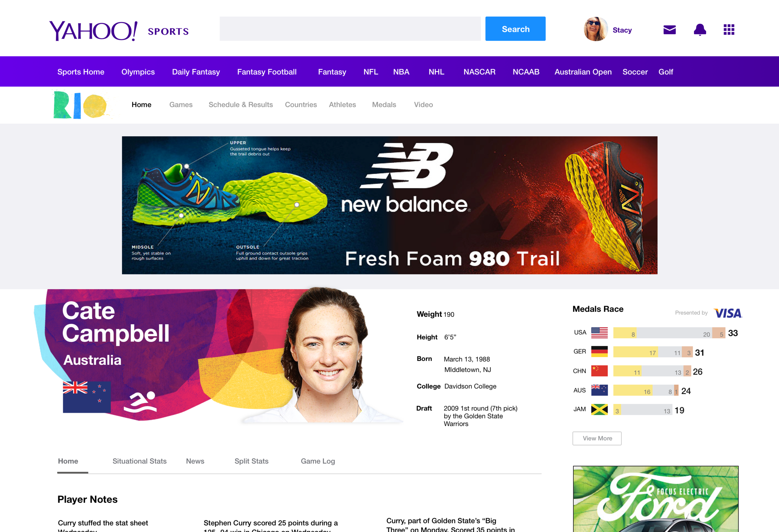Click the Yahoo logo
This screenshot has height=532, width=779.
click(93, 31)
